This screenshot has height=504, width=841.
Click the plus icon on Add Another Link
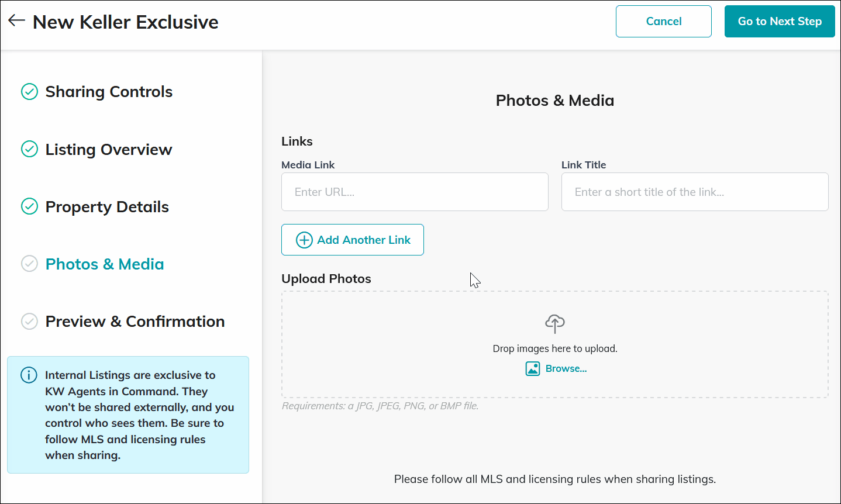coord(304,240)
